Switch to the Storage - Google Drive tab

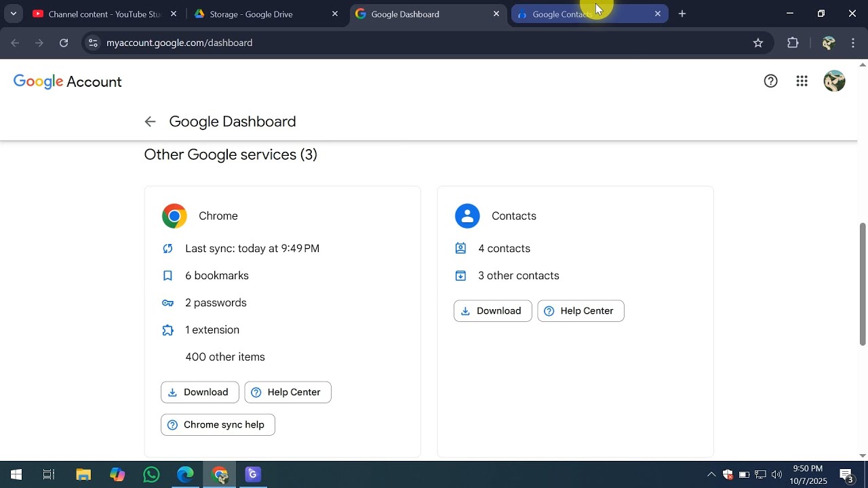tap(266, 14)
